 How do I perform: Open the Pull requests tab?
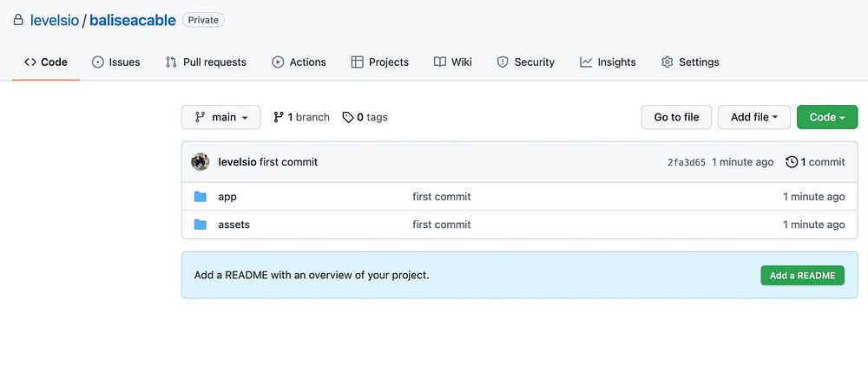[206, 62]
